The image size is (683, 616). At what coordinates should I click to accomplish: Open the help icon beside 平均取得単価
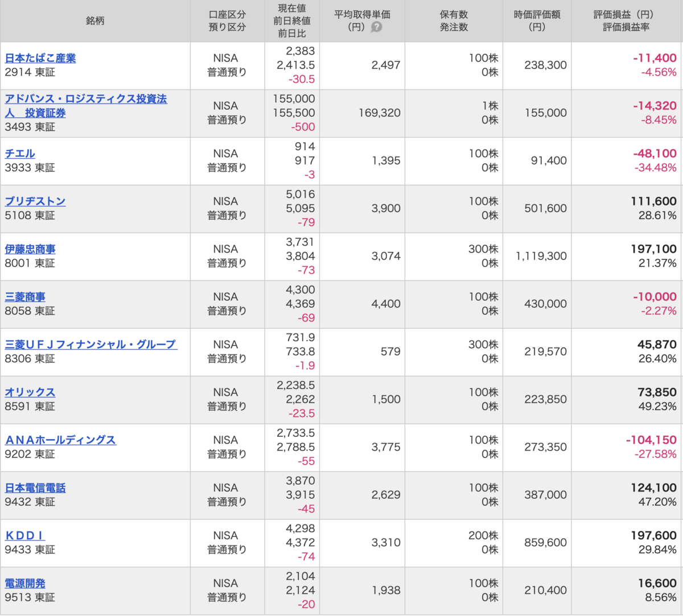376,27
